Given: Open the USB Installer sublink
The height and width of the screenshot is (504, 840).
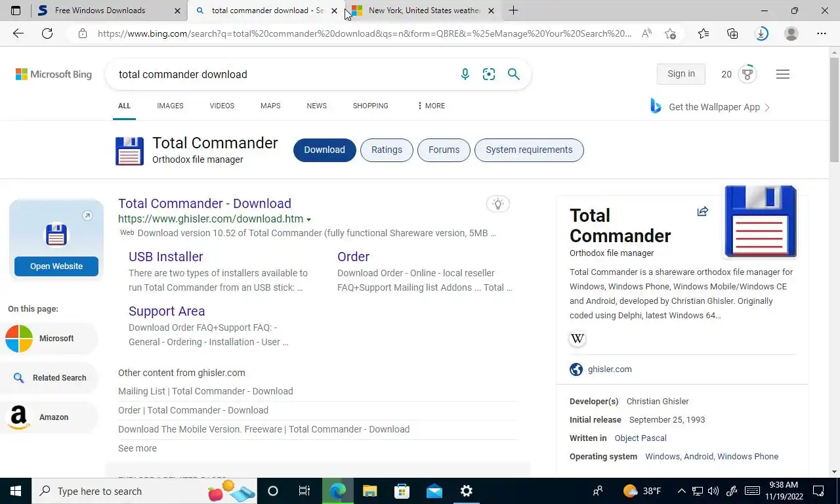Looking at the screenshot, I should [166, 257].
